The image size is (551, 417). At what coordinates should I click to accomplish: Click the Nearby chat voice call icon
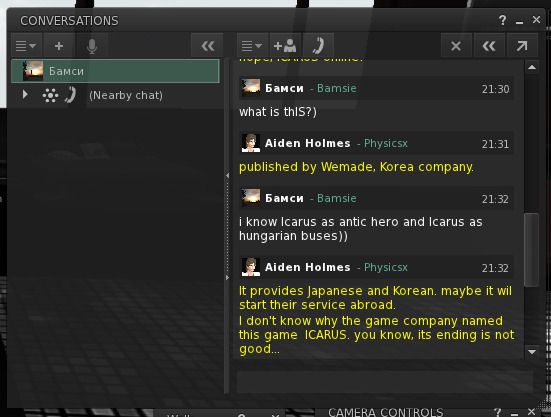(70, 95)
